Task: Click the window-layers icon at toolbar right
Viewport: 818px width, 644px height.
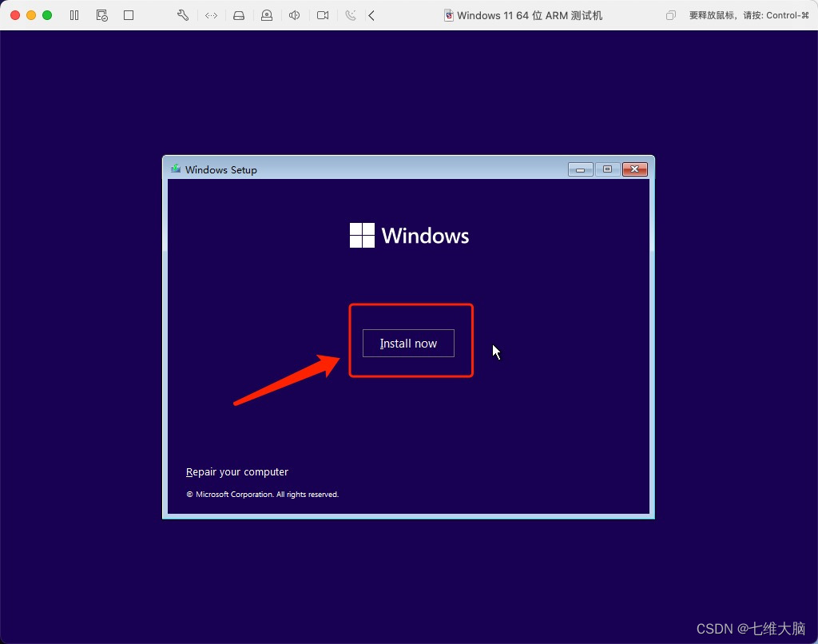Action: point(671,15)
